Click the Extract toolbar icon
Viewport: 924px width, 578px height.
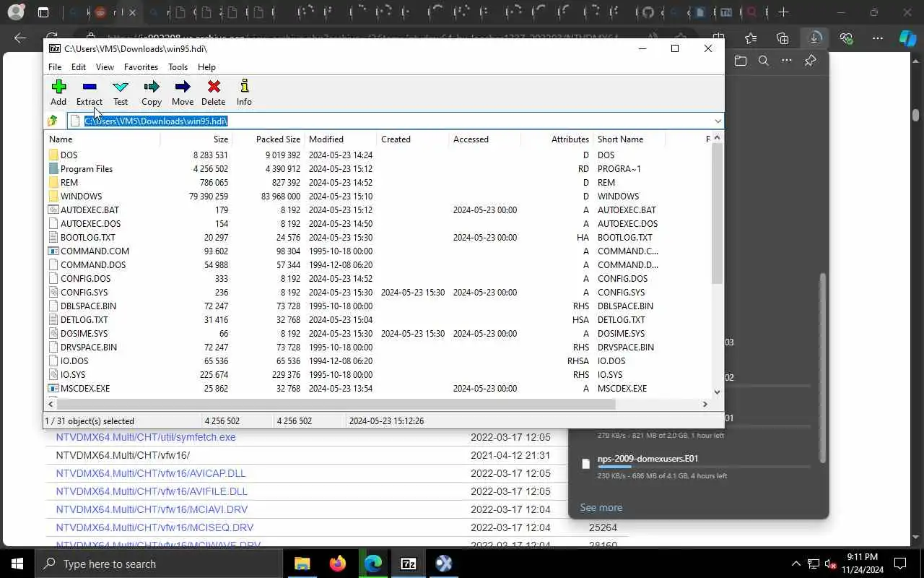click(90, 87)
